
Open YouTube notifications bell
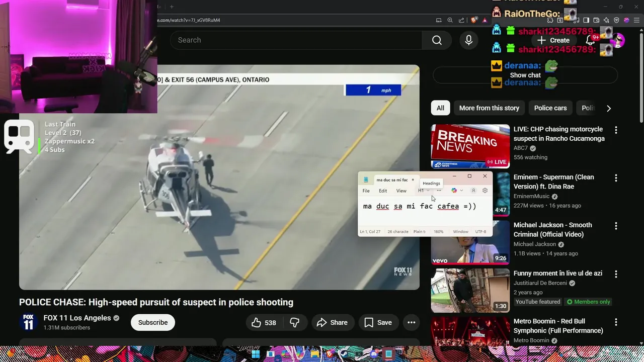click(x=591, y=40)
